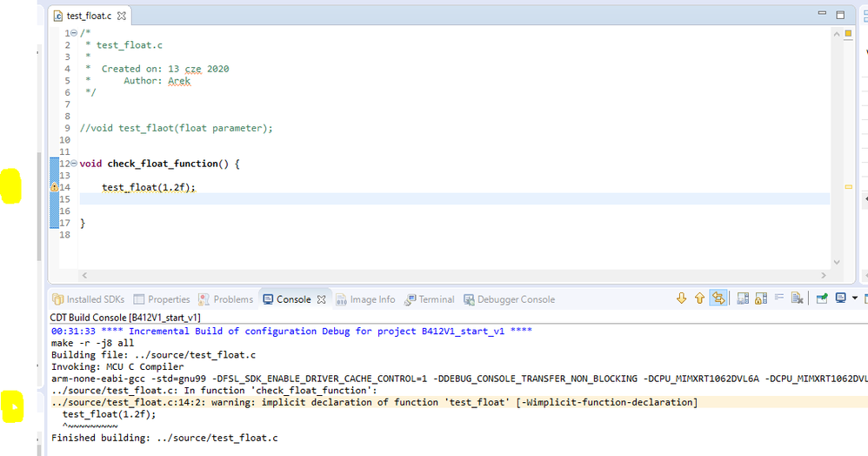Image resolution: width=868 pixels, height=456 pixels.
Task: Pin the Console view
Action: click(822, 298)
